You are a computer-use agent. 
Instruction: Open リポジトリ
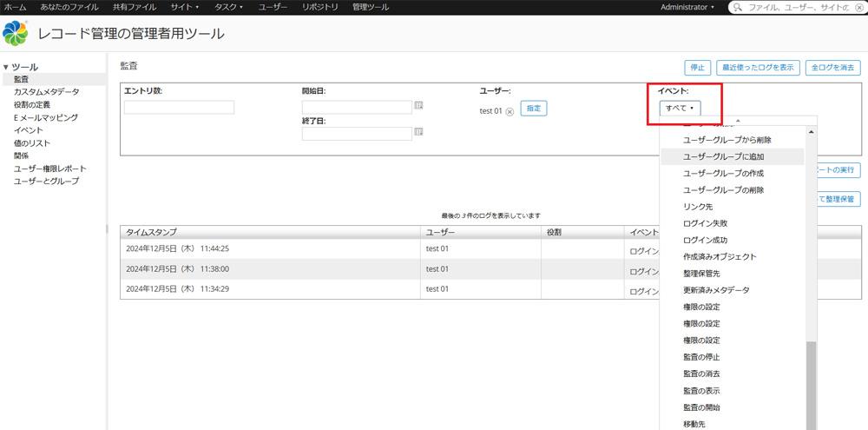pyautogui.click(x=320, y=7)
